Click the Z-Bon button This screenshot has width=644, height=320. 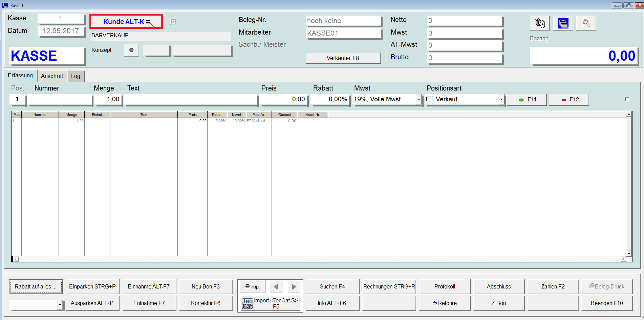499,303
